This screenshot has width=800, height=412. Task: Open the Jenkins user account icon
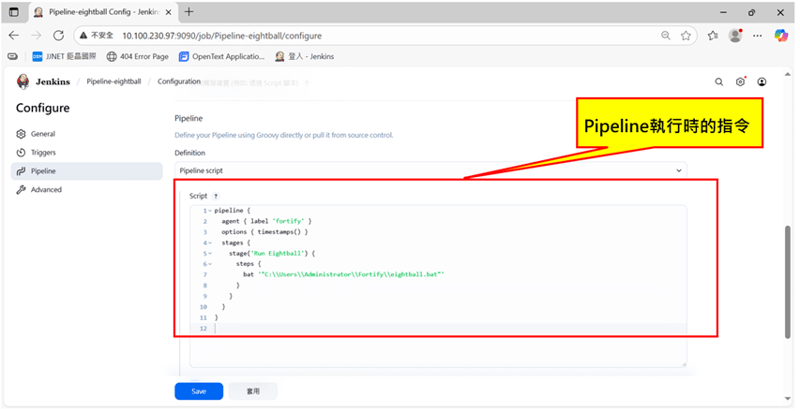pyautogui.click(x=762, y=82)
